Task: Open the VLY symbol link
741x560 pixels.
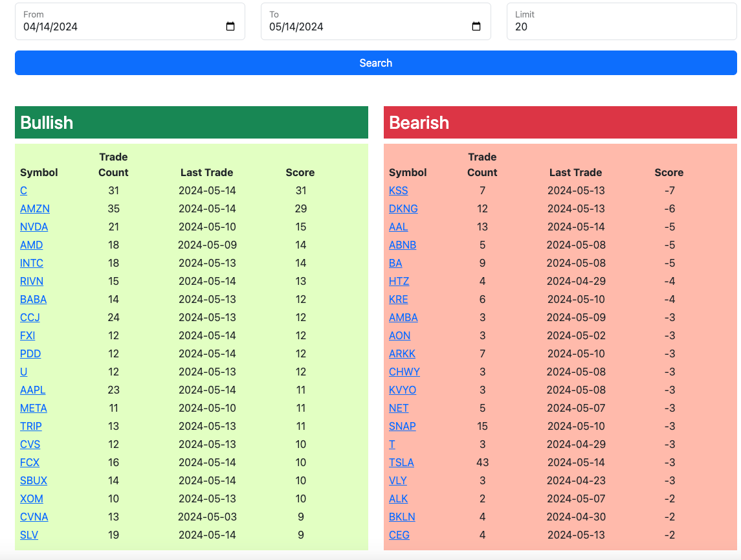Action: click(398, 480)
